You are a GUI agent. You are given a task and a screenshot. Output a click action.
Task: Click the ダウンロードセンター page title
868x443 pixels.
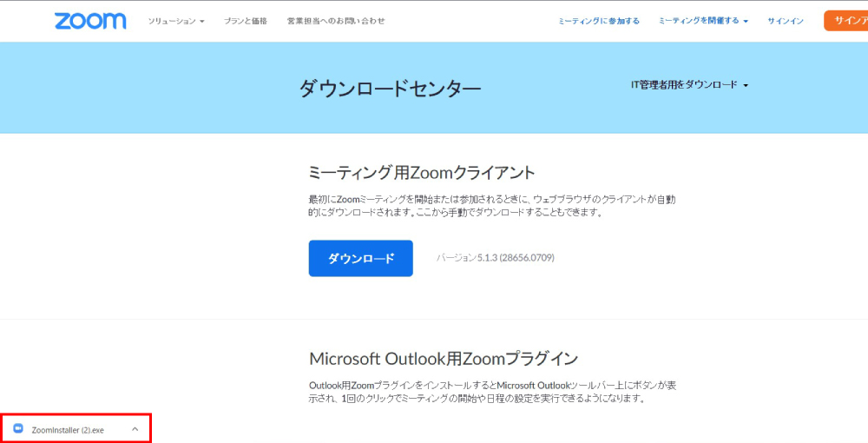[x=390, y=89]
